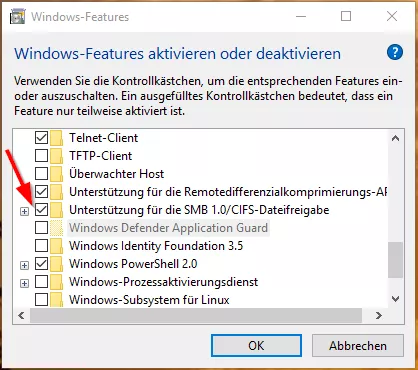This screenshot has height=370, width=418.
Task: Click the Windows-Features title bar icon
Action: 18,16
